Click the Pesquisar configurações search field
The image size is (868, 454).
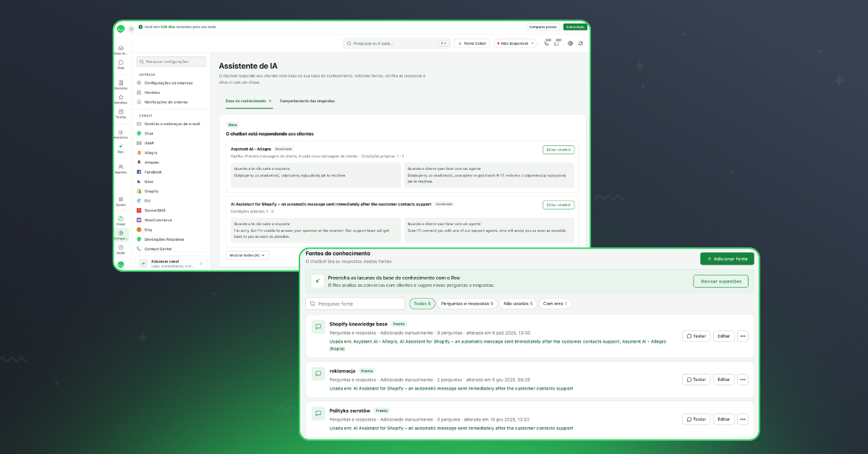point(171,61)
